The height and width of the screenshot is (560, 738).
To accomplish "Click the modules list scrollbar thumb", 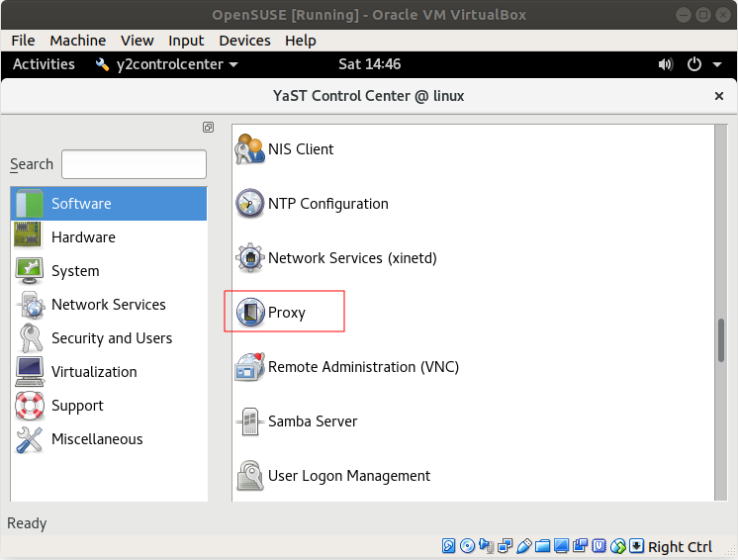I will point(720,340).
